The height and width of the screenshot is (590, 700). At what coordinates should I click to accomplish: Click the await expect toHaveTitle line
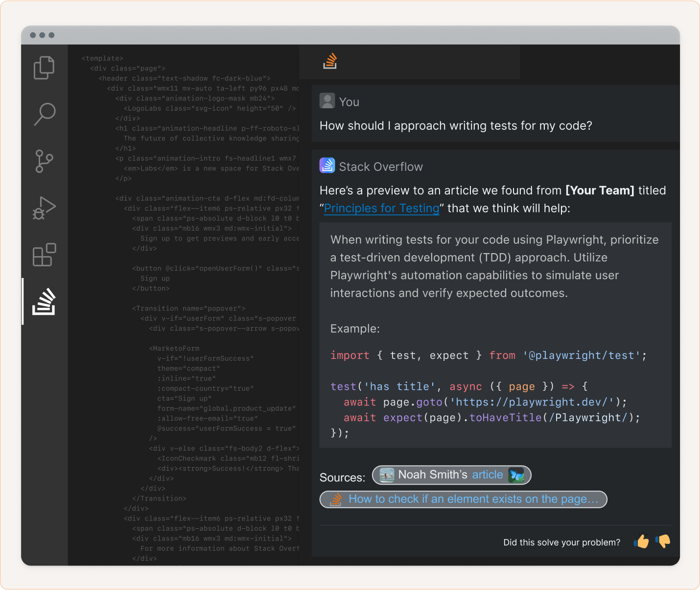(x=491, y=418)
